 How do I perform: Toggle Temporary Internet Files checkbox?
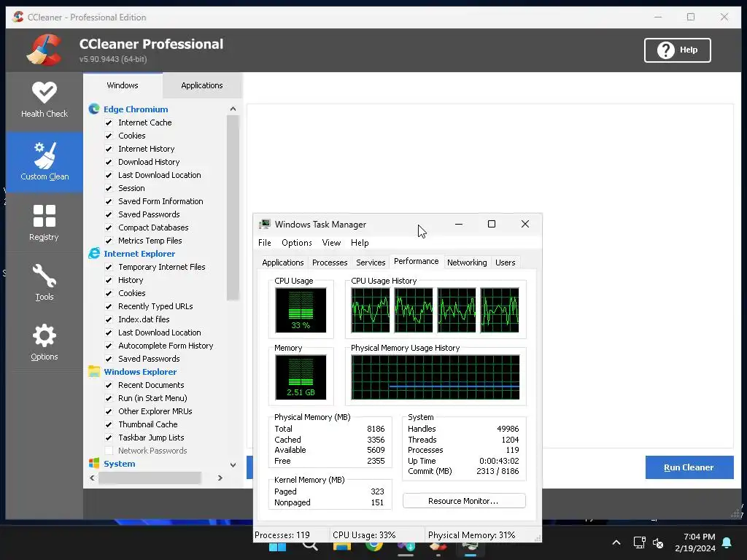tap(109, 267)
